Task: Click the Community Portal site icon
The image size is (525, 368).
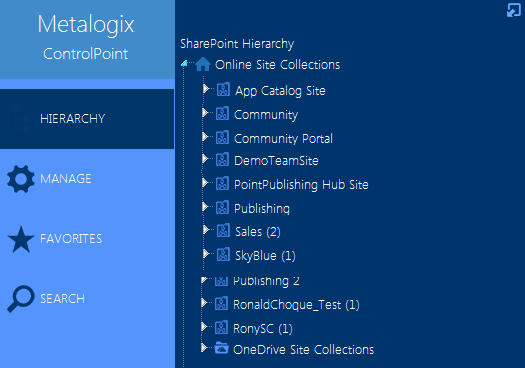Action: click(222, 137)
